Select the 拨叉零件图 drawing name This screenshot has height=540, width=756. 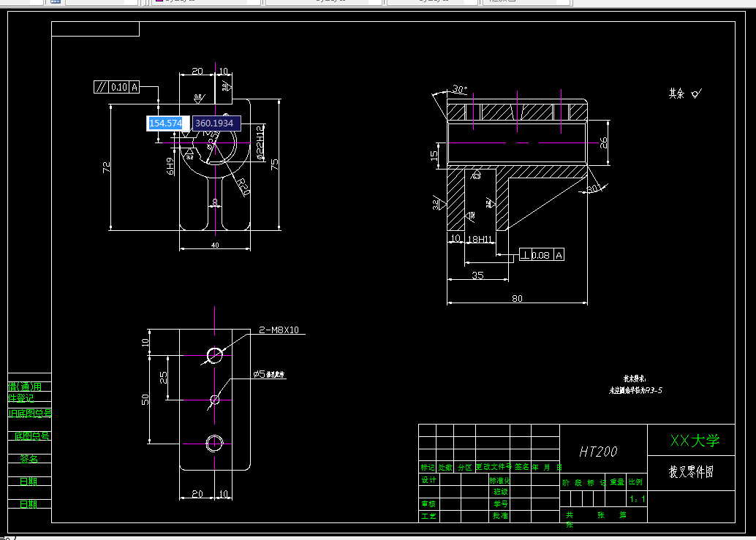point(690,471)
